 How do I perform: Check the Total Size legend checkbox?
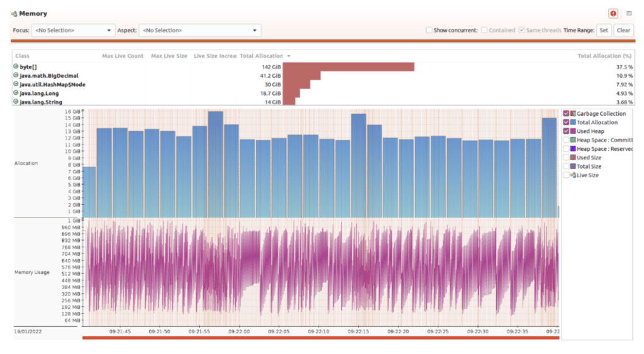pos(566,167)
